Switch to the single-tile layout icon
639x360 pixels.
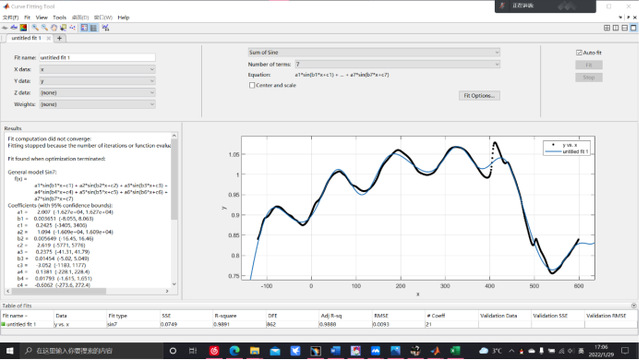click(x=633, y=28)
